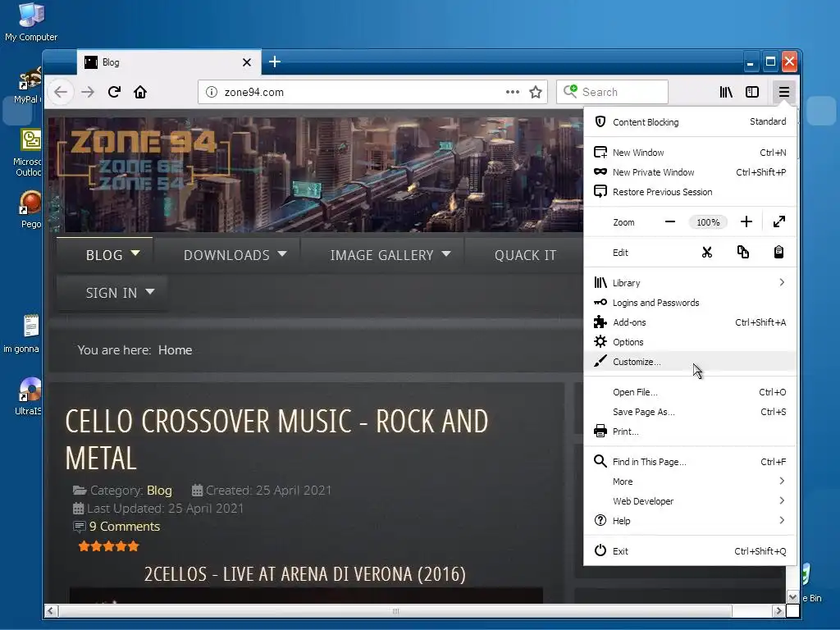Click the Home breadcrumb link
This screenshot has width=840, height=630.
tap(176, 349)
